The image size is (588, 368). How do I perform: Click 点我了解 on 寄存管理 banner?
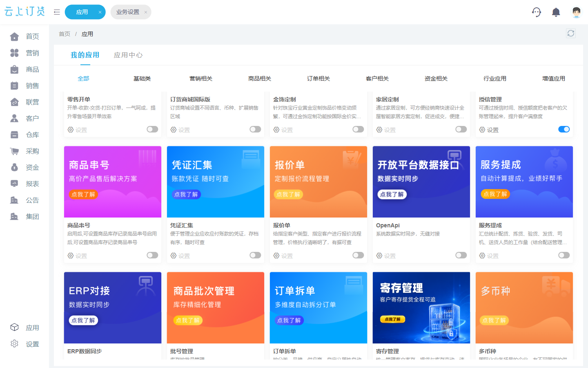(393, 319)
